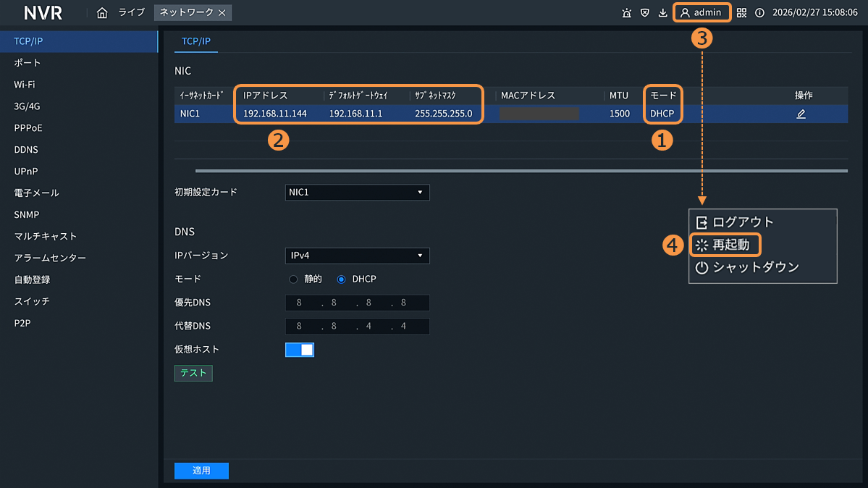This screenshot has height=488, width=868.
Task: Expand the IPバージョン IPv4 dropdown
Action: (x=357, y=256)
